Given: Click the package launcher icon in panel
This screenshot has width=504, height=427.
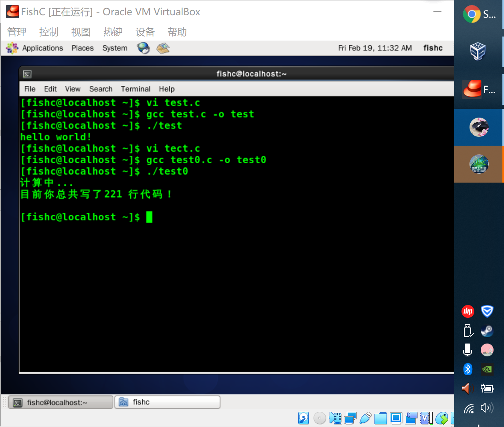Looking at the screenshot, I should (163, 48).
